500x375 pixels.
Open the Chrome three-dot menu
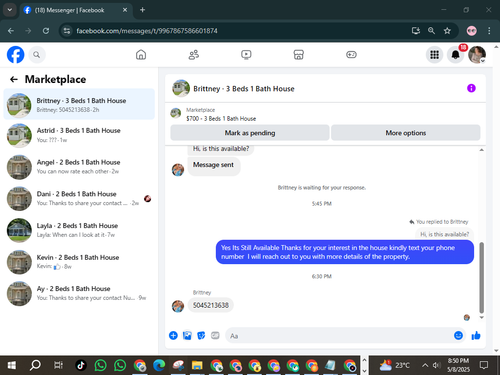489,31
